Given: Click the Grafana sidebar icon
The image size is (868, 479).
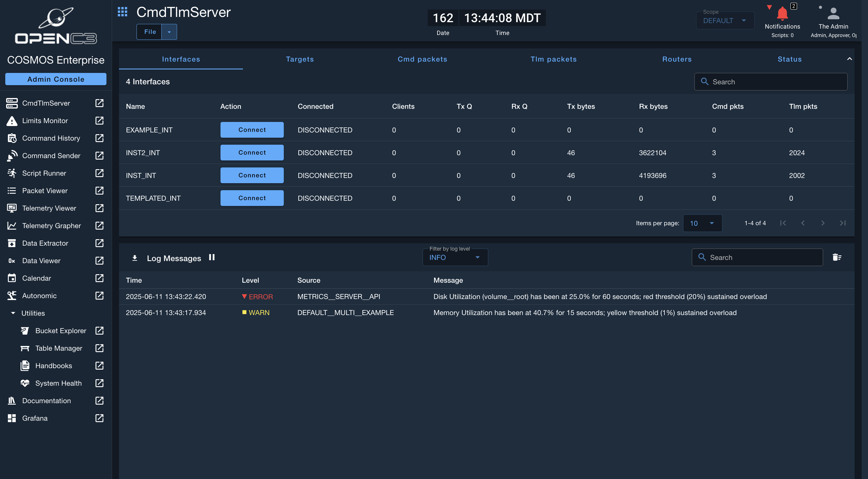Looking at the screenshot, I should [x=12, y=418].
